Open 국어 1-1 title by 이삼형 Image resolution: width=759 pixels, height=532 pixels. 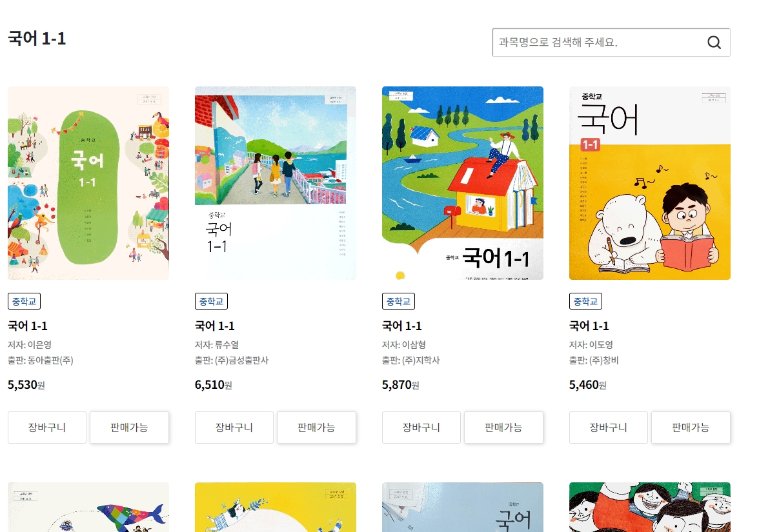(401, 326)
